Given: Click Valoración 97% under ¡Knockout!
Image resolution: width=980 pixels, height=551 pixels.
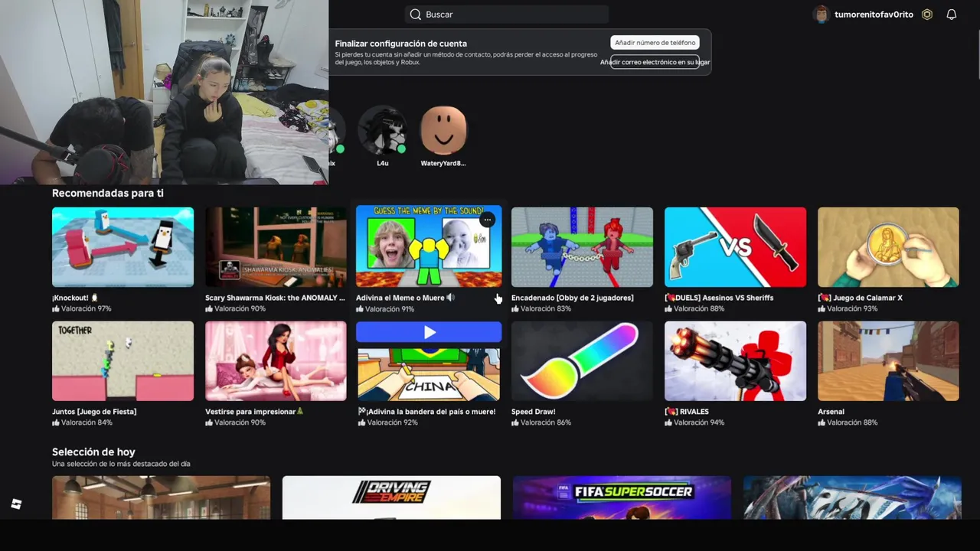Looking at the screenshot, I should (82, 308).
